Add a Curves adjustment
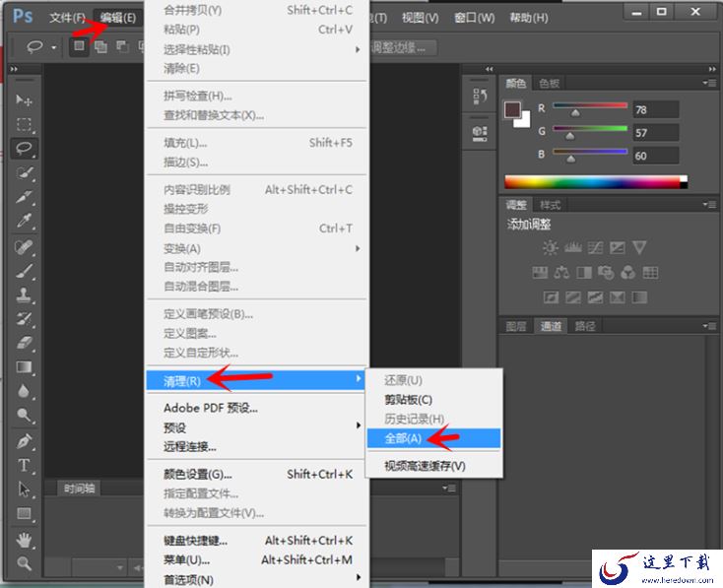 pyautogui.click(x=595, y=247)
